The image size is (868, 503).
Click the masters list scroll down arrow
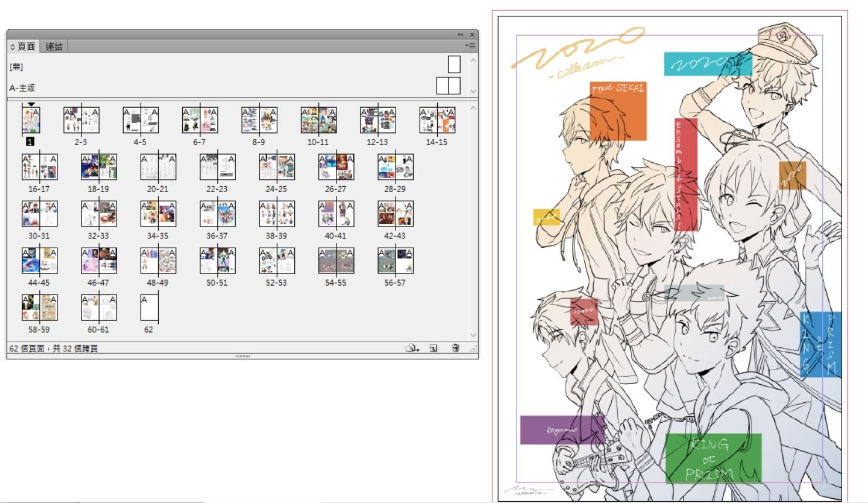(473, 91)
